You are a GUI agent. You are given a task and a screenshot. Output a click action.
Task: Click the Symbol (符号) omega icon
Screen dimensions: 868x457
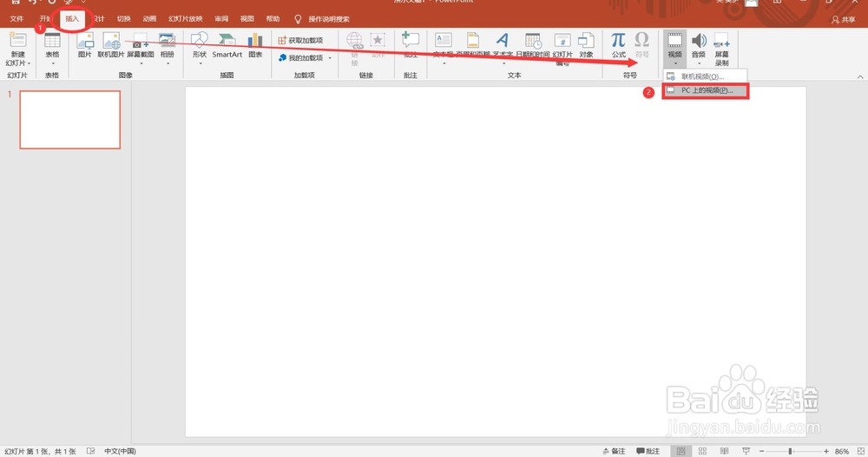[x=641, y=41]
